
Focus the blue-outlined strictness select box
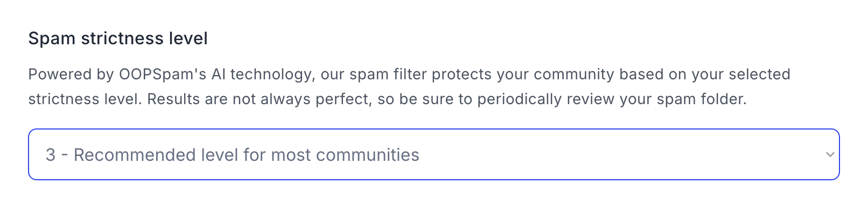point(433,154)
